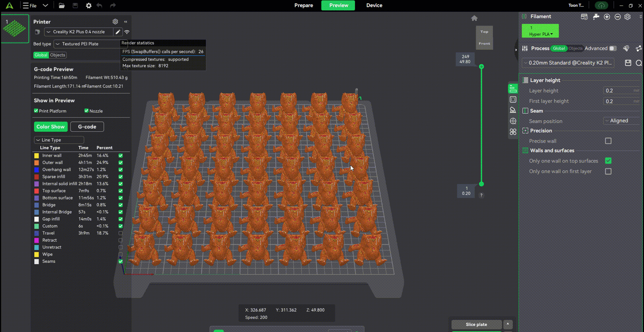The image size is (644, 332).
Task: Click the home view icon above view cube
Action: coord(474,18)
